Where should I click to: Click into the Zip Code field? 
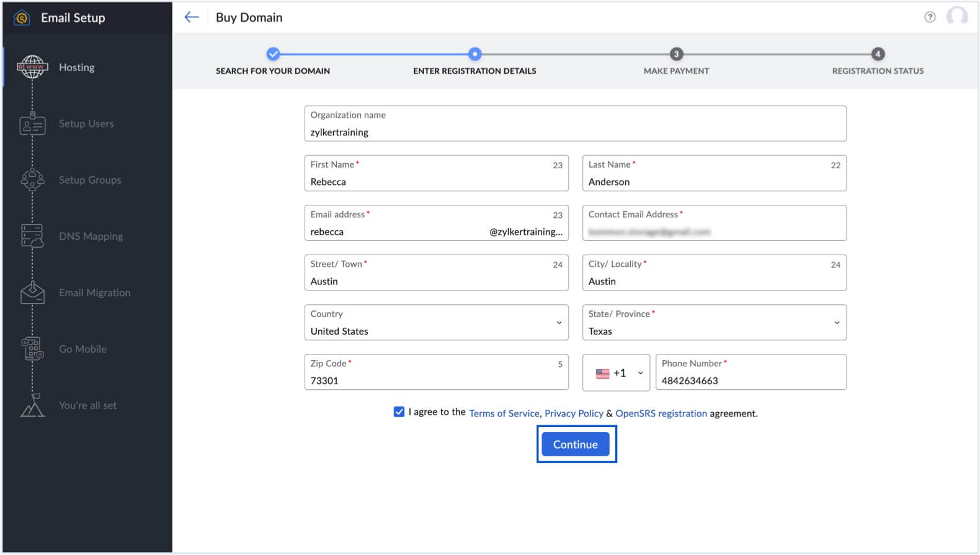point(436,381)
